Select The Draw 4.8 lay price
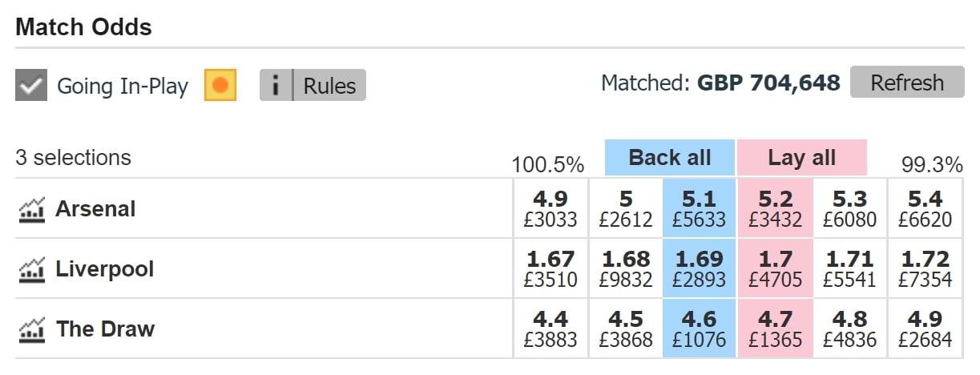980x375 pixels. (849, 329)
